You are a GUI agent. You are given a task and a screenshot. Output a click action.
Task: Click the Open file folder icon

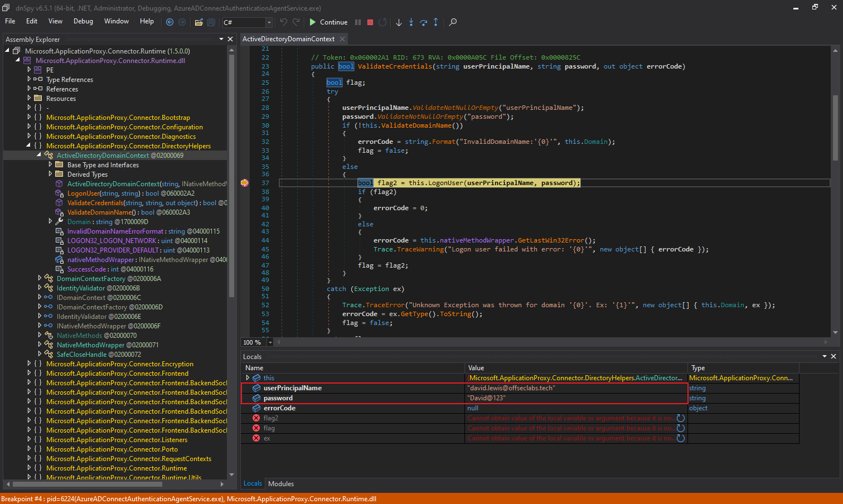click(x=198, y=22)
